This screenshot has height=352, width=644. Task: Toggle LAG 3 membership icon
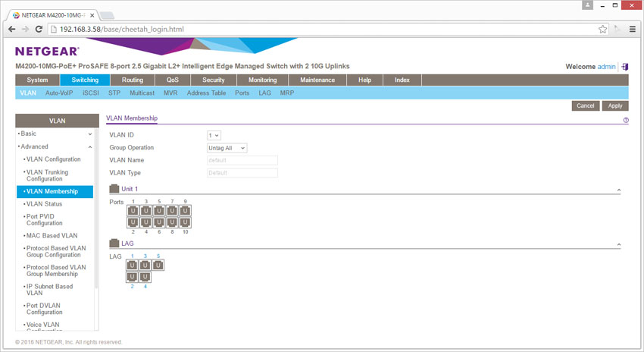[145, 266]
